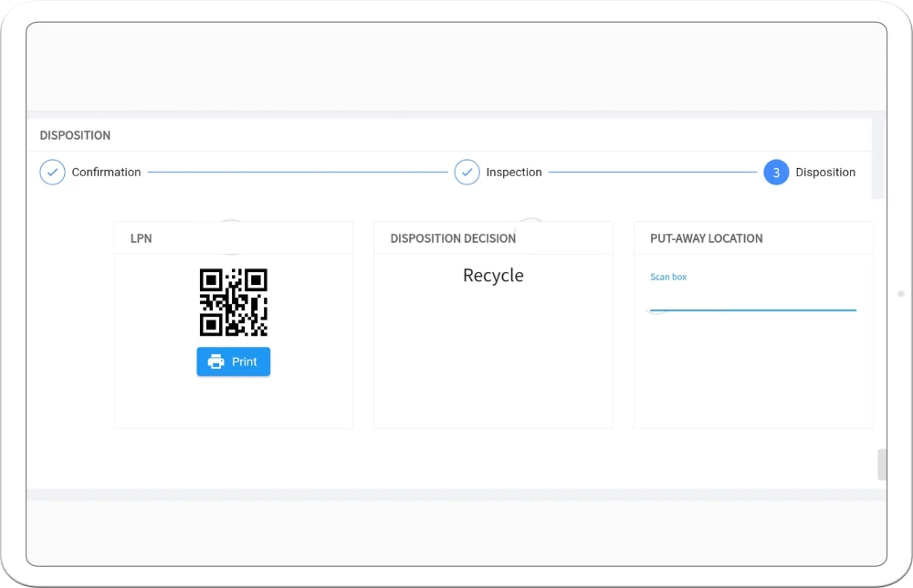Click the Print button under the QR code
The width and height of the screenshot is (913, 588).
click(234, 362)
